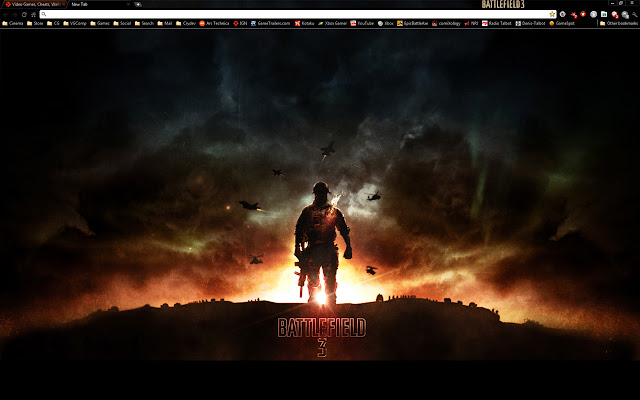Open the EpicBattleAxe bookmark
640x400 pixels.
coord(413,23)
